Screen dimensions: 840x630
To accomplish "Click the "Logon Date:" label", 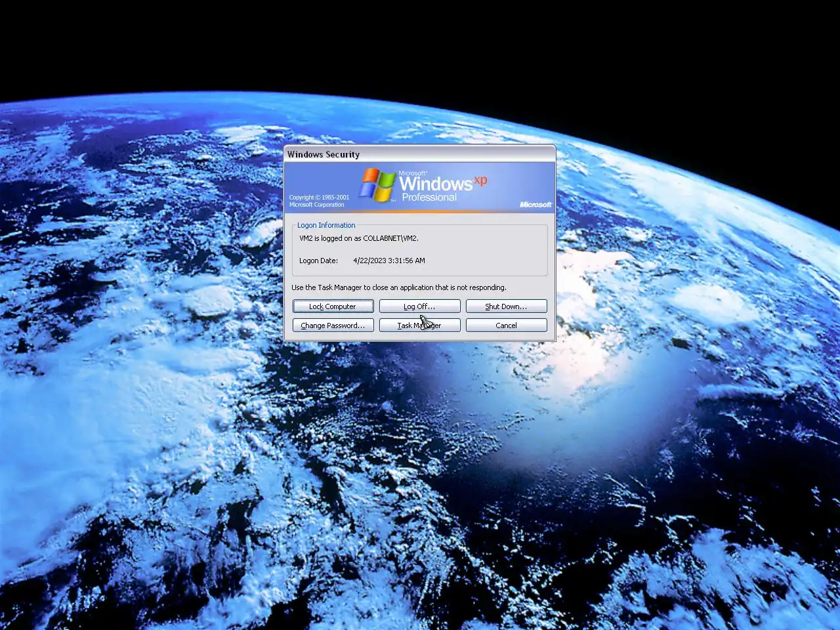I will [318, 261].
